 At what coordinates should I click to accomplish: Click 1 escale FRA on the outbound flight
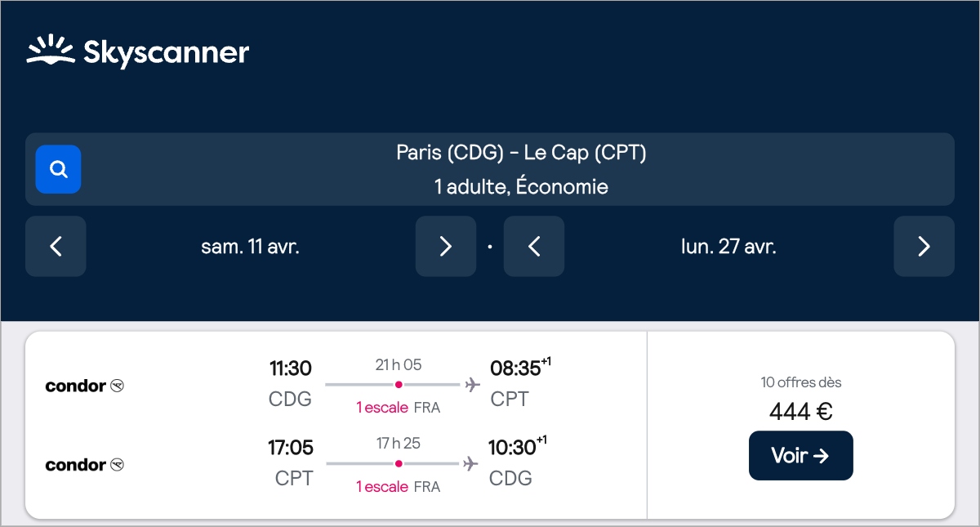(397, 406)
